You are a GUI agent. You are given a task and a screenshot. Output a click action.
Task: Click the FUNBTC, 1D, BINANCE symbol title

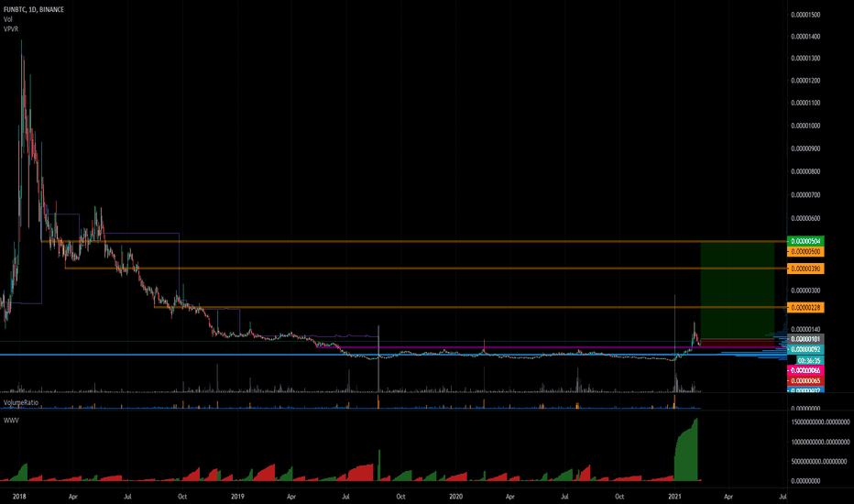point(34,9)
